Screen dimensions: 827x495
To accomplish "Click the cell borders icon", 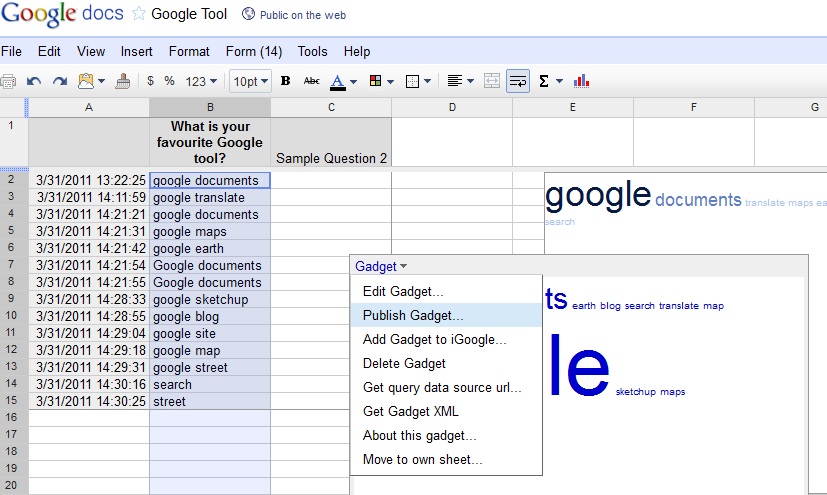I will click(x=412, y=81).
